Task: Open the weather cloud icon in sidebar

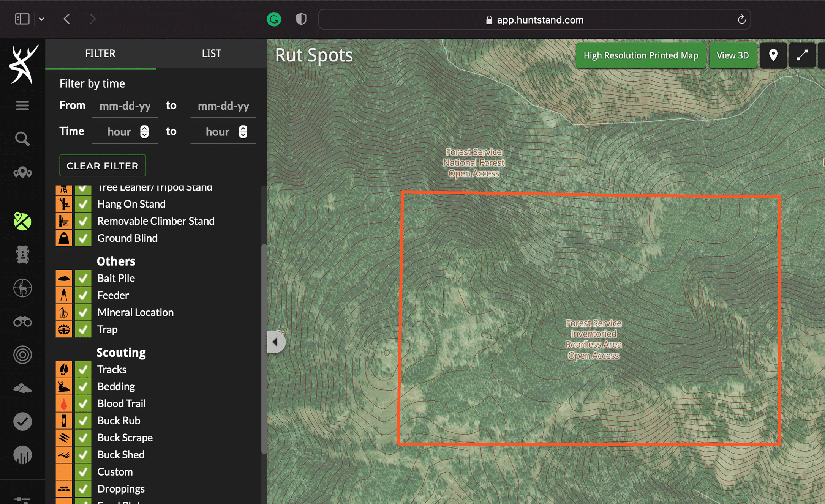Action: click(x=22, y=387)
